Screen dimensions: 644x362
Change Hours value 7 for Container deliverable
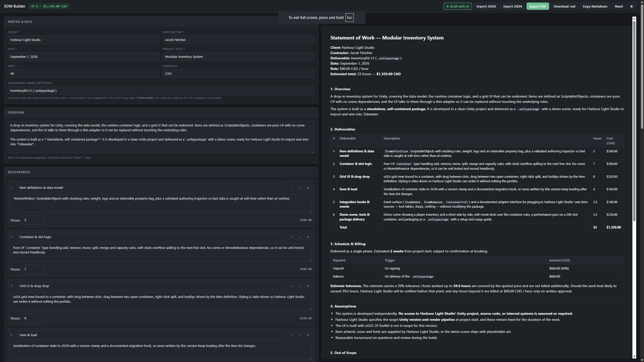(33, 269)
